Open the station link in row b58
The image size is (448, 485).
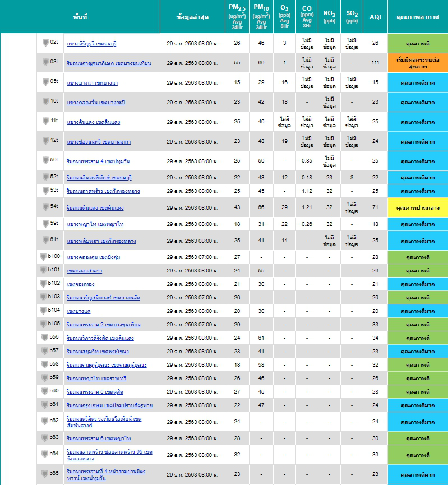(x=107, y=365)
